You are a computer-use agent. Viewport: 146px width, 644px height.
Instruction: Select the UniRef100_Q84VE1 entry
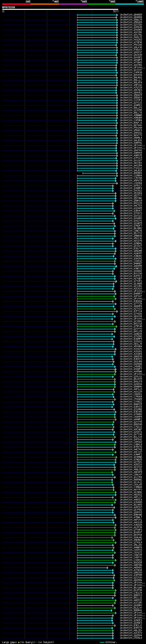click(x=131, y=93)
